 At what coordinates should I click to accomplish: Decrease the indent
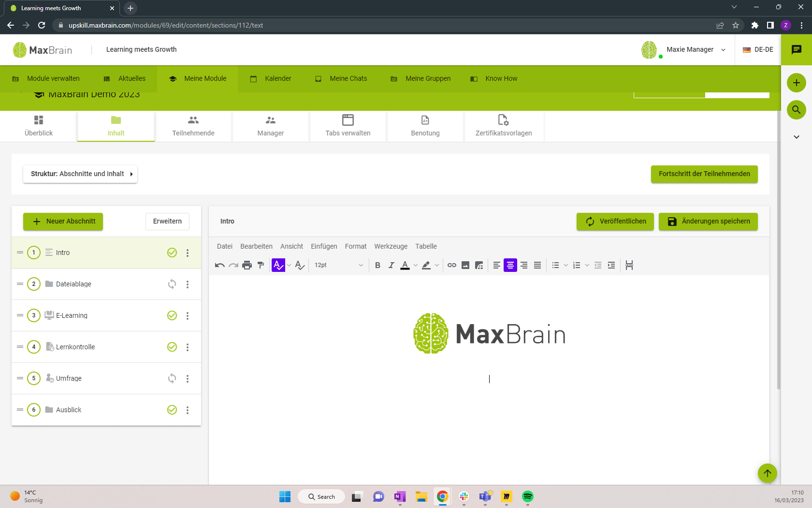pos(598,265)
